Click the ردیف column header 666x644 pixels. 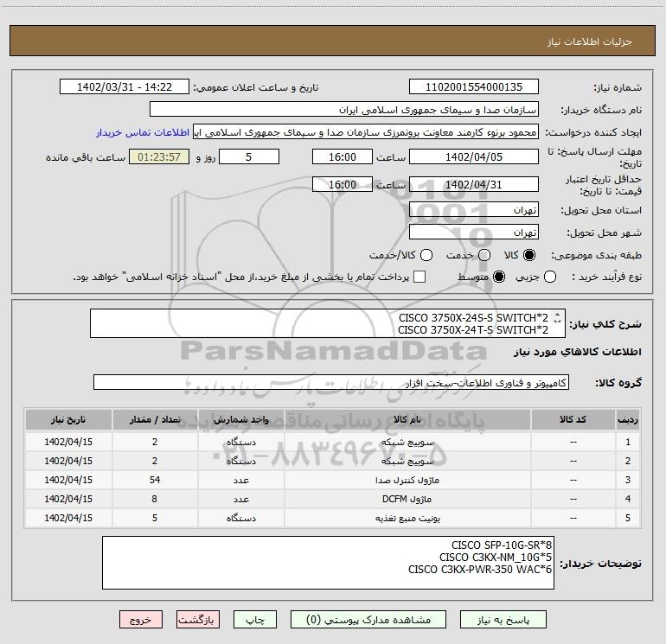tap(628, 420)
